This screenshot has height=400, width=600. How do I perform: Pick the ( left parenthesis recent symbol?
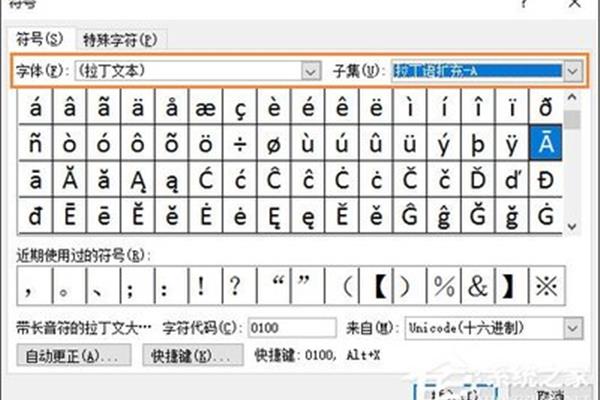point(342,286)
